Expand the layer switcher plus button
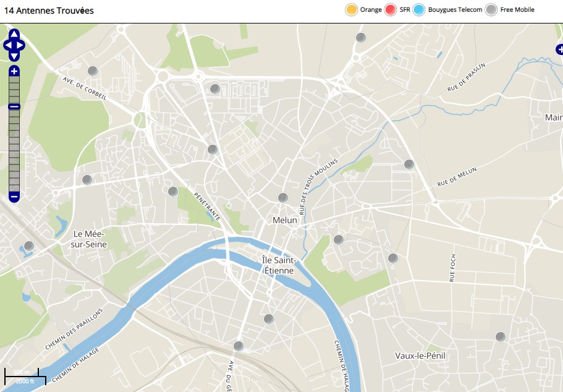The width and height of the screenshot is (563, 392). pos(559,49)
